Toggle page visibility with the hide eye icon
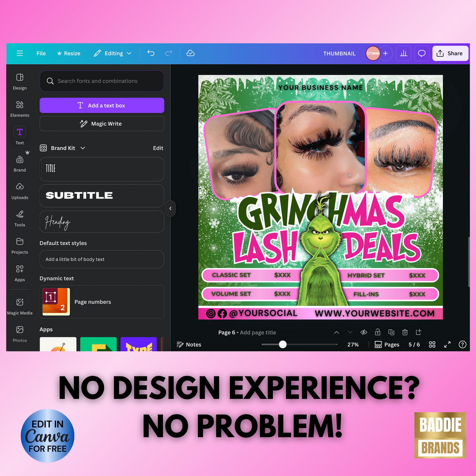This screenshot has height=476, width=476. [364, 332]
